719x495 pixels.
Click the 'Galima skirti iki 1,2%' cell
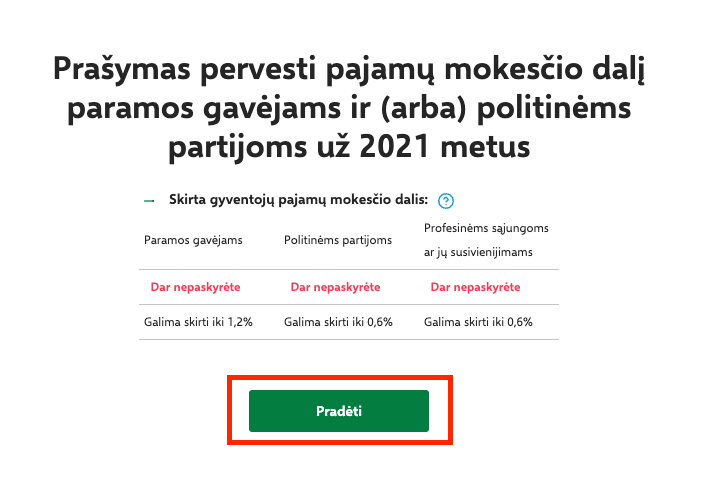pos(198,322)
